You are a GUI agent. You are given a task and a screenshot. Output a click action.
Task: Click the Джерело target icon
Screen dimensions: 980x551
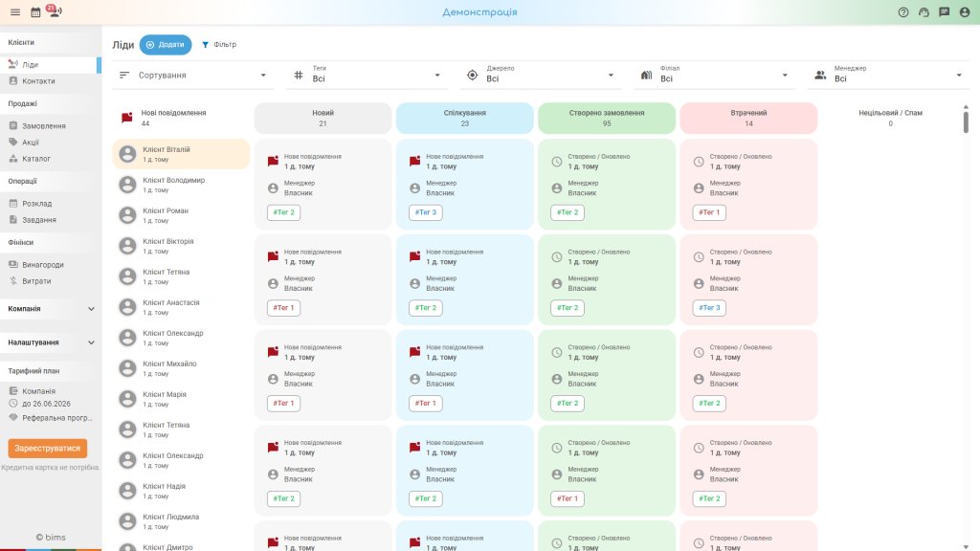pos(473,75)
